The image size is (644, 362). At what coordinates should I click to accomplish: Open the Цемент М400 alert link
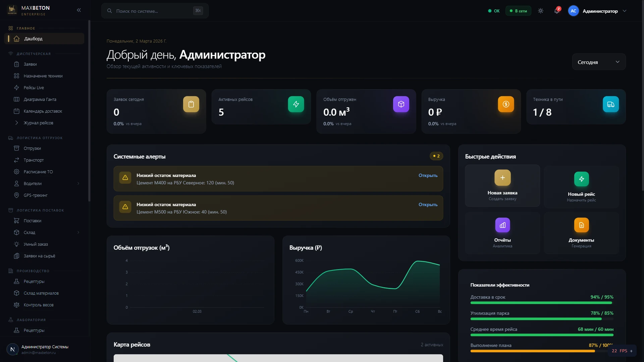point(428,175)
